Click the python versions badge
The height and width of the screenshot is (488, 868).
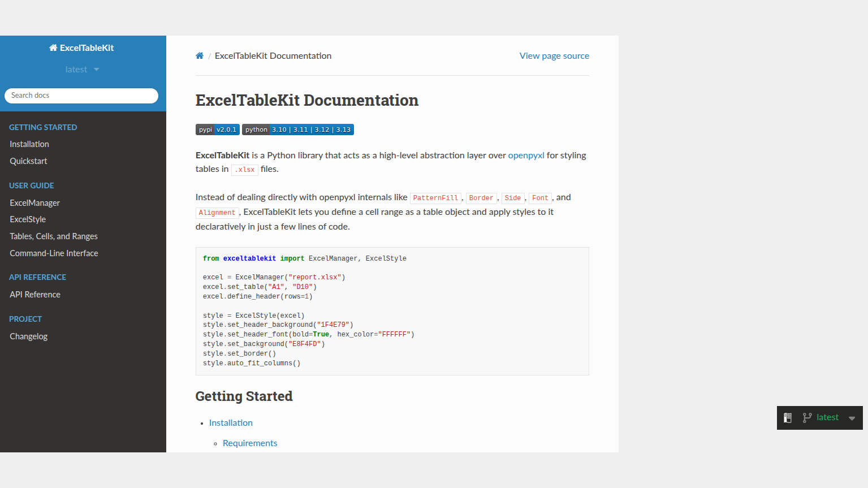[x=298, y=129]
